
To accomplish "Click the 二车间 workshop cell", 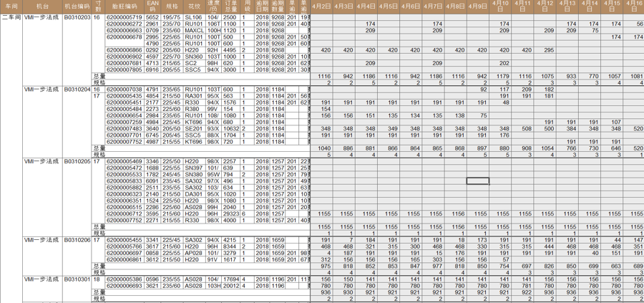I will (11, 16).
